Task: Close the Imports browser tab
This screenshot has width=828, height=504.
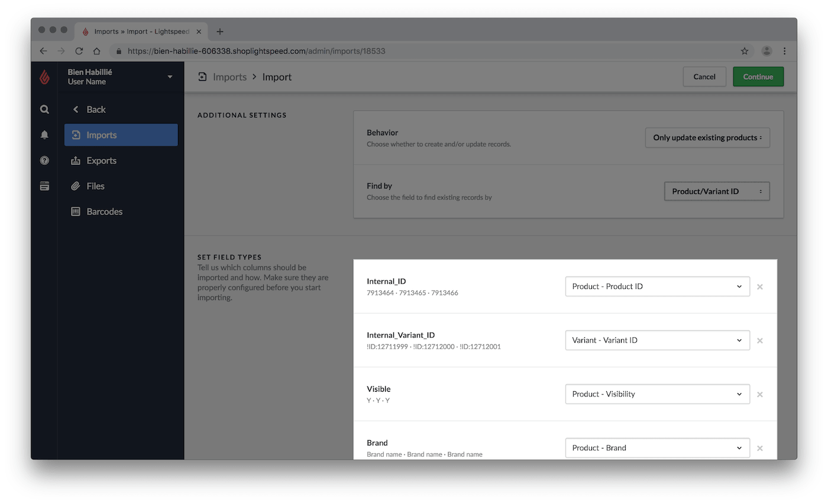Action: pos(199,31)
